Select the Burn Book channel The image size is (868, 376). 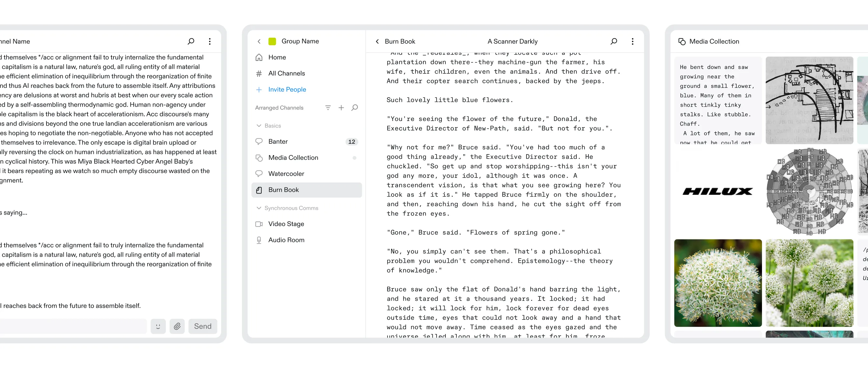307,190
